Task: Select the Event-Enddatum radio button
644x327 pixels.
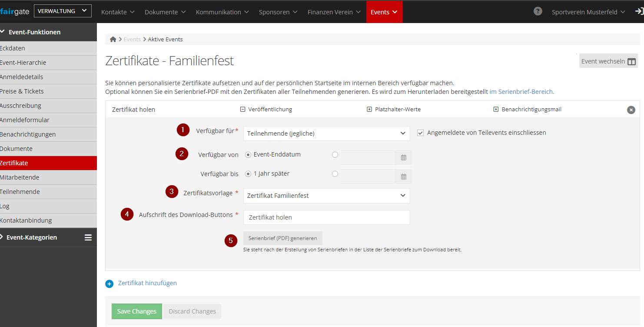Action: click(248, 155)
